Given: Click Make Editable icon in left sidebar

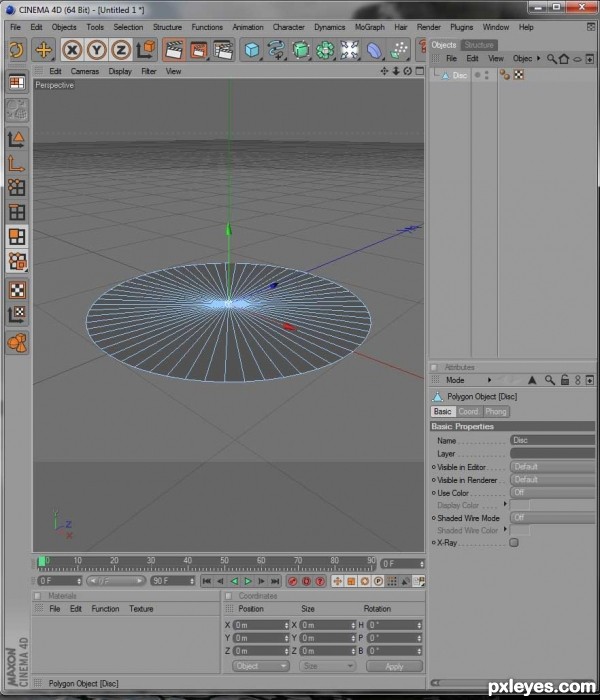Looking at the screenshot, I should pyautogui.click(x=17, y=110).
